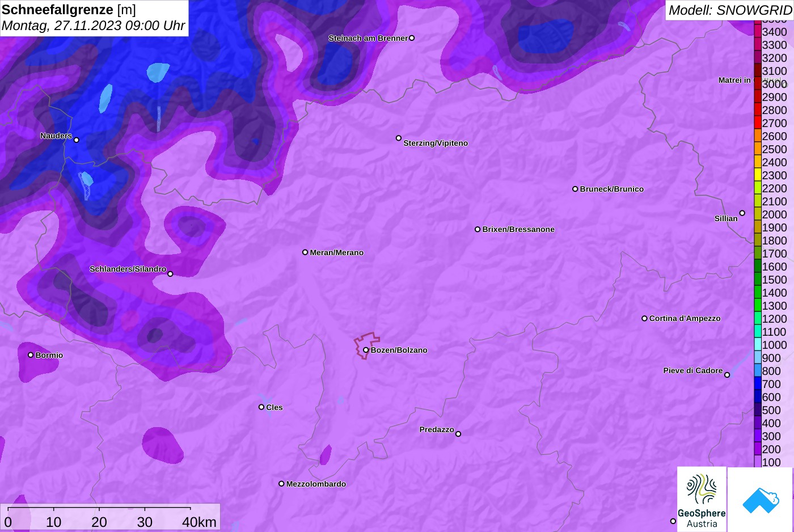Click the blue cloud arrow logo

coord(761,500)
